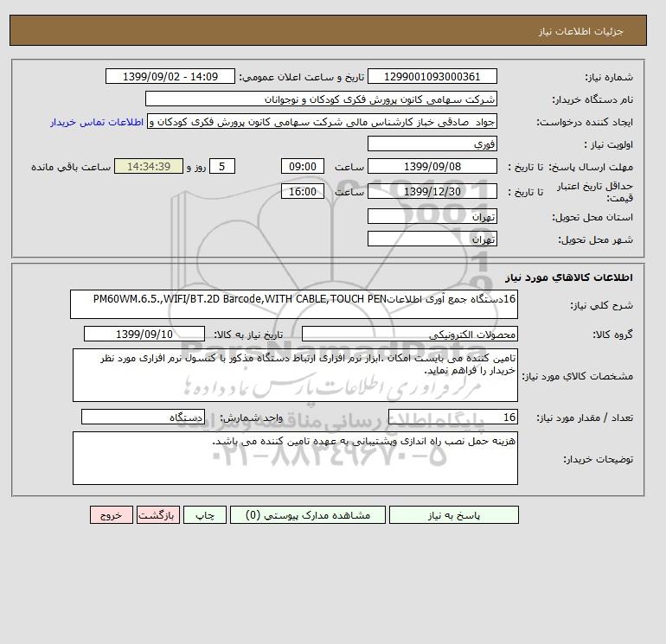Click the تاریخ نیاز به کالا label
666x644 pixels.
pyautogui.click(x=248, y=335)
